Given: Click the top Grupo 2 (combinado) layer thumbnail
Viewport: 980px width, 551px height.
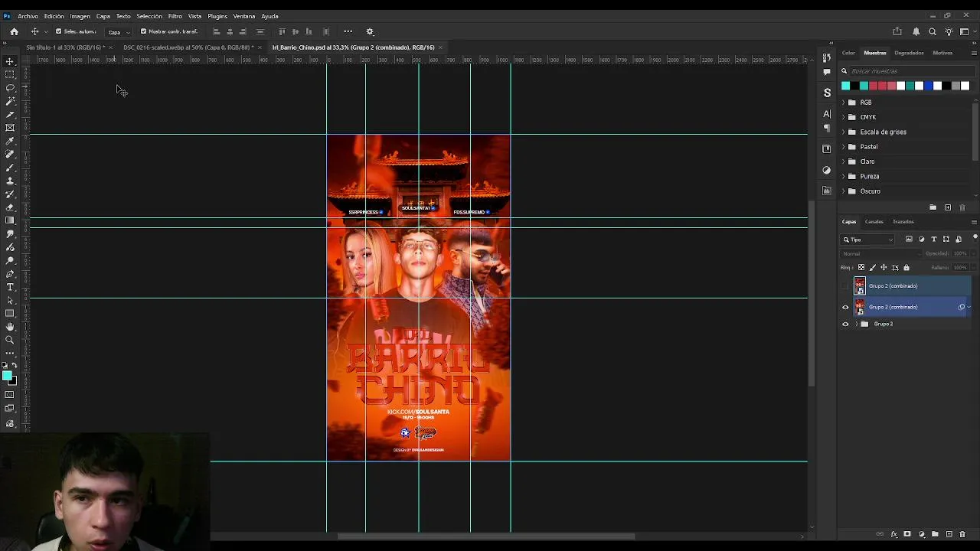Looking at the screenshot, I should (x=860, y=286).
